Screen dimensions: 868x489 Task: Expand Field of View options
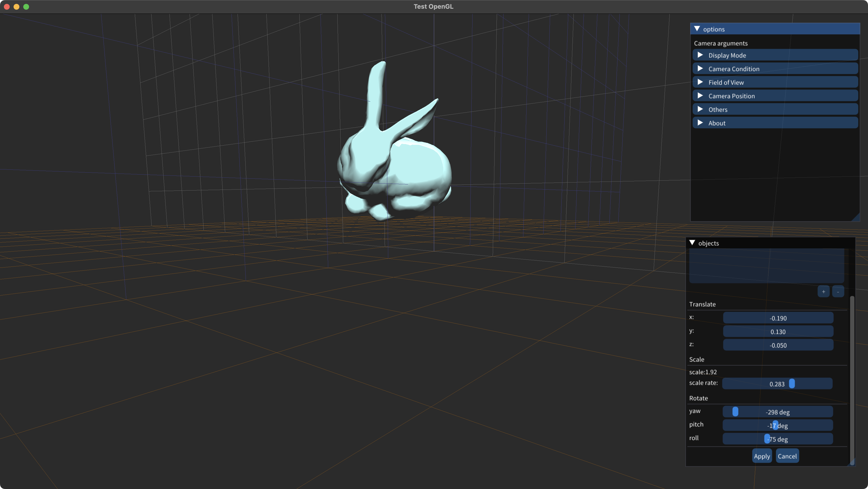click(775, 82)
